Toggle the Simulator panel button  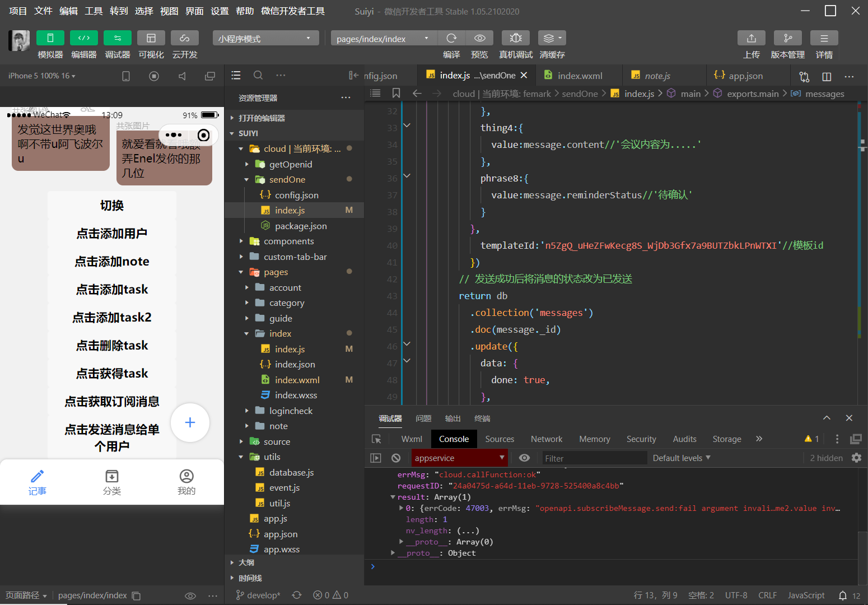50,38
